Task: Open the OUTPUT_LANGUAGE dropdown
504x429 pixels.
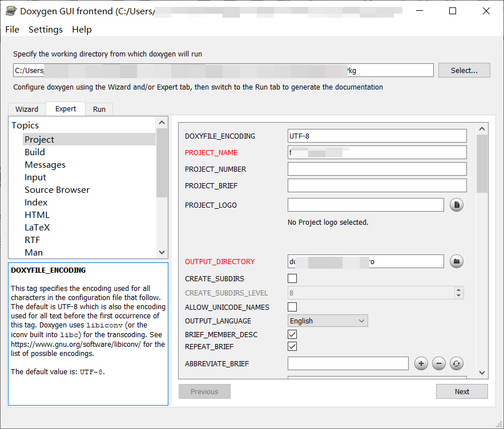Action: click(328, 321)
